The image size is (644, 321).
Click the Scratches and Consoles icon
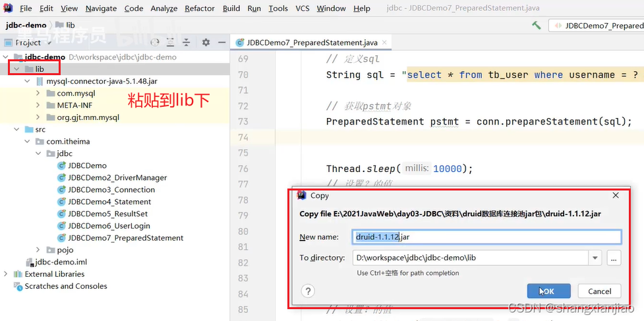[x=18, y=286]
